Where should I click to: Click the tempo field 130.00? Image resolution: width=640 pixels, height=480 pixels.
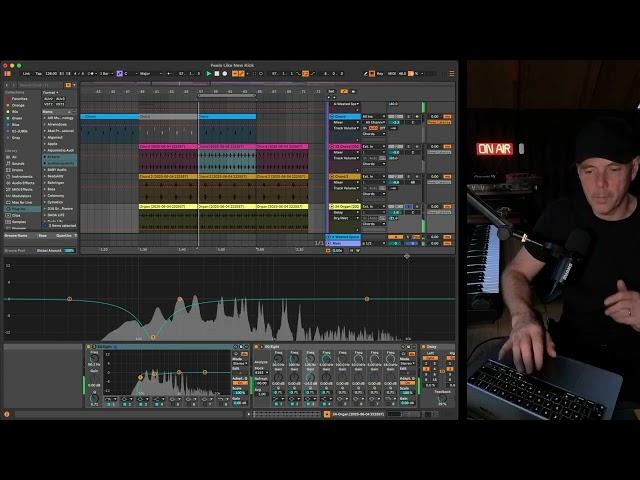[51, 73]
